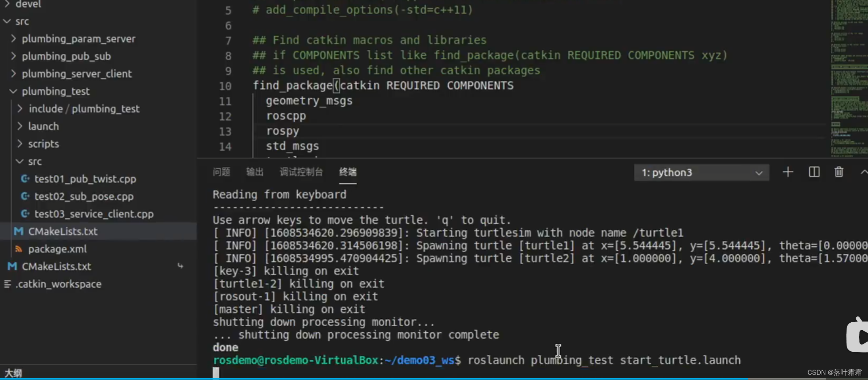The image size is (868, 380).
Task: Switch to the 输出 (Output) tab
Action: [x=255, y=172]
